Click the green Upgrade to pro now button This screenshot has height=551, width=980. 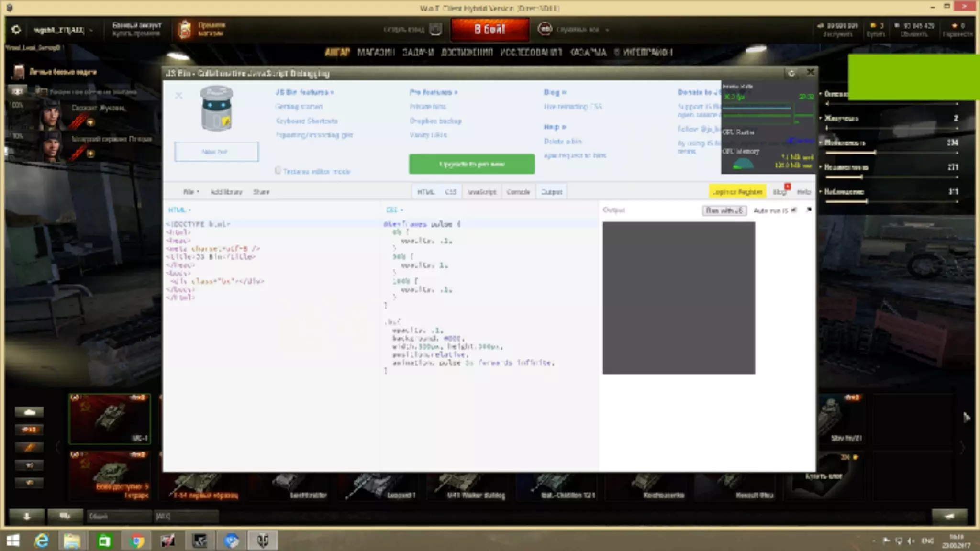click(x=471, y=164)
